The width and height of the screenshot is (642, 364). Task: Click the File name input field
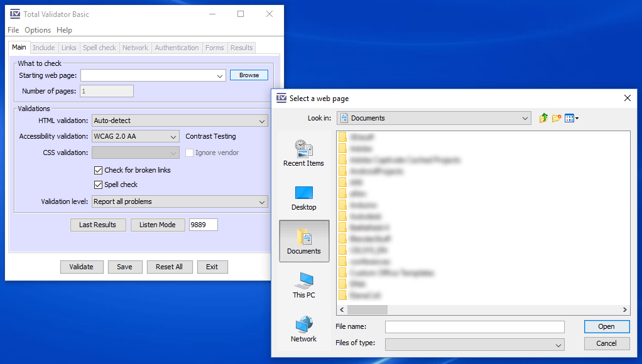coord(475,327)
